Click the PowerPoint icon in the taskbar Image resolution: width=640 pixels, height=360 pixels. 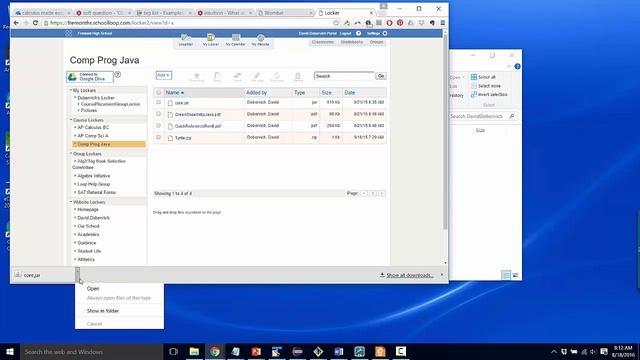click(x=256, y=351)
